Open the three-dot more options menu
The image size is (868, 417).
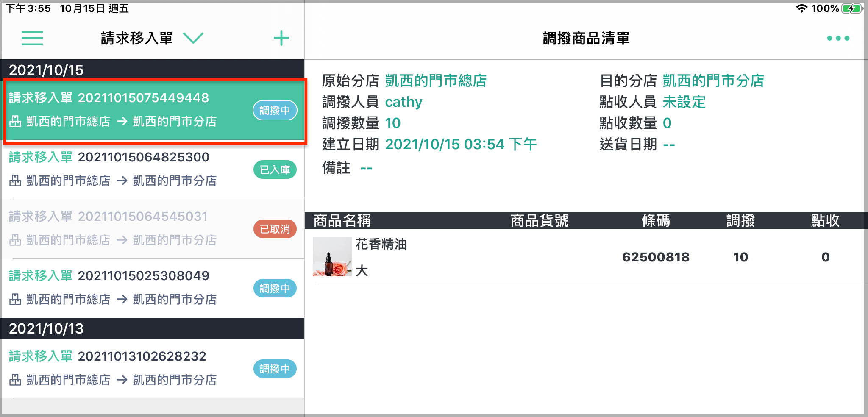838,38
